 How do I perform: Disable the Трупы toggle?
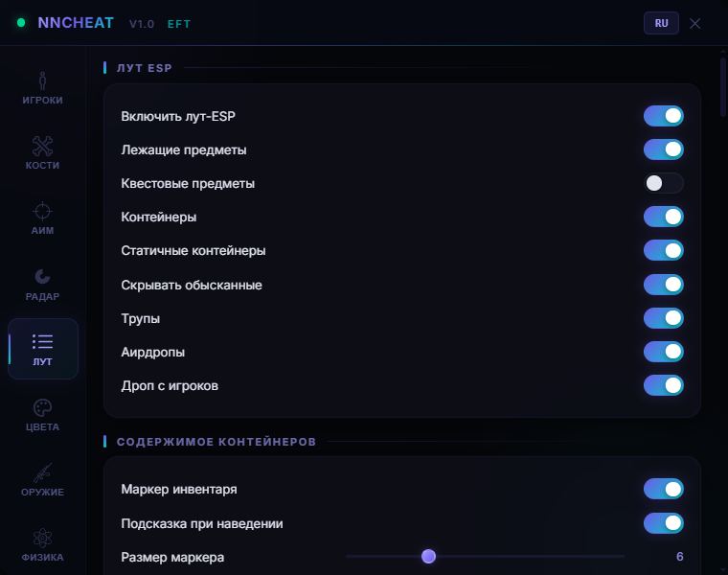(664, 318)
